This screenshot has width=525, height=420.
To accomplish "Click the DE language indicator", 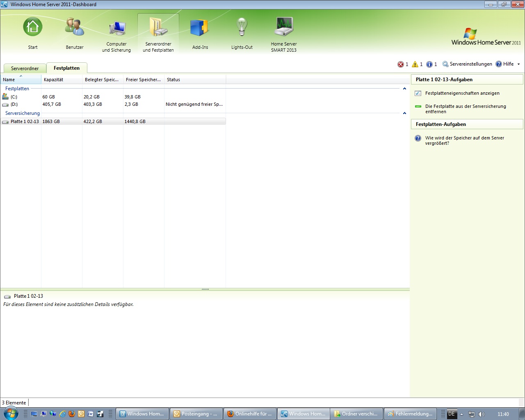I will (452, 414).
